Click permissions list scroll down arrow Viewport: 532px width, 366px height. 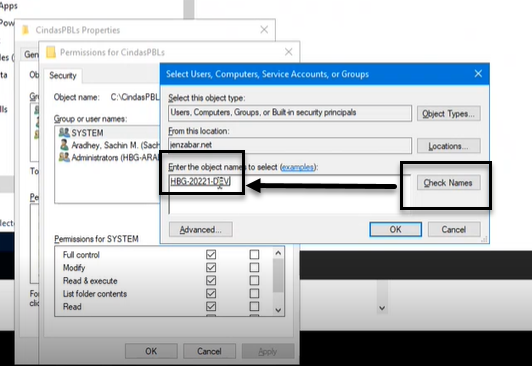click(278, 310)
